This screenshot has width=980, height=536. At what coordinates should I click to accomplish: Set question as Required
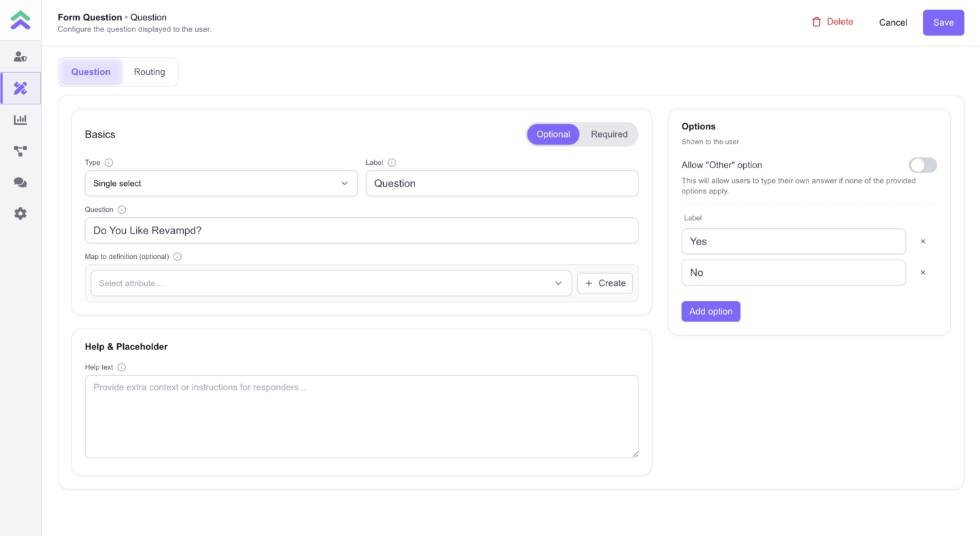[608, 134]
